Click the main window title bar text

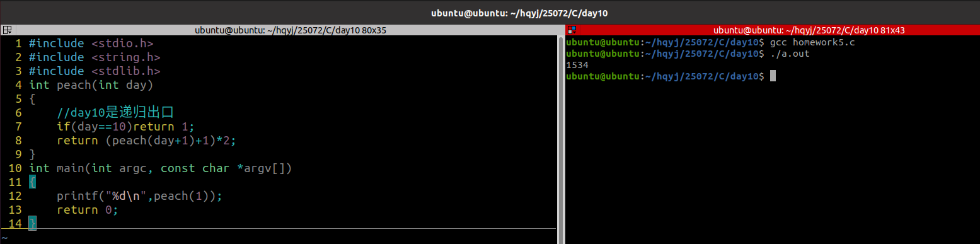tap(519, 13)
